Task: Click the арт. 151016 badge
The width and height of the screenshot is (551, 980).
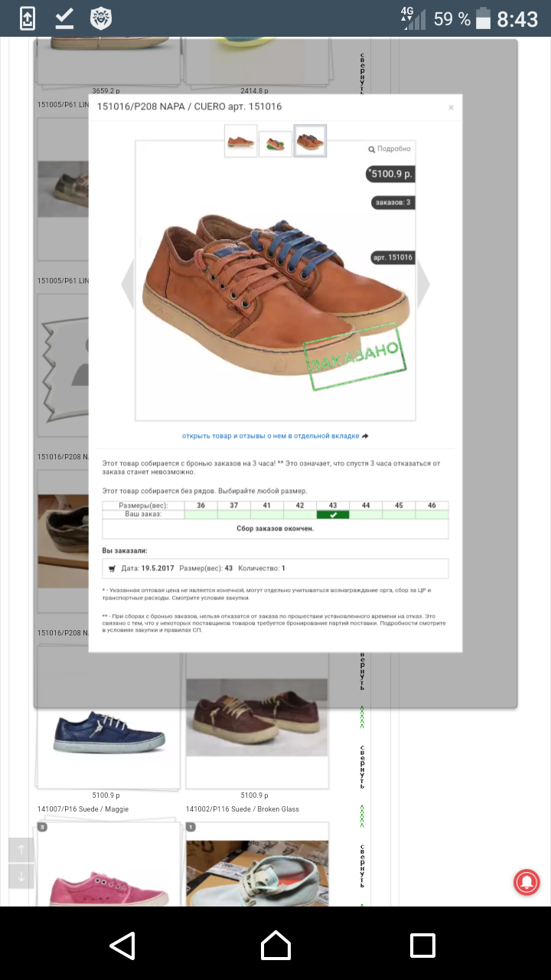Action: [393, 257]
